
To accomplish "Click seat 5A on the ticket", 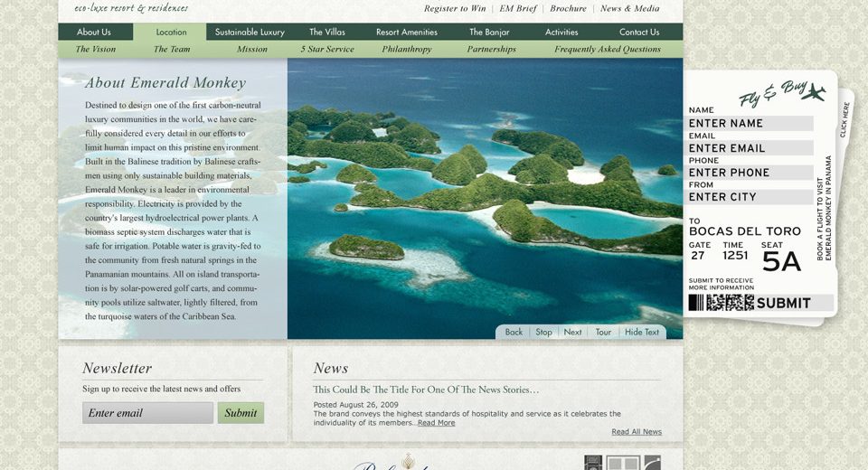I will click(781, 262).
